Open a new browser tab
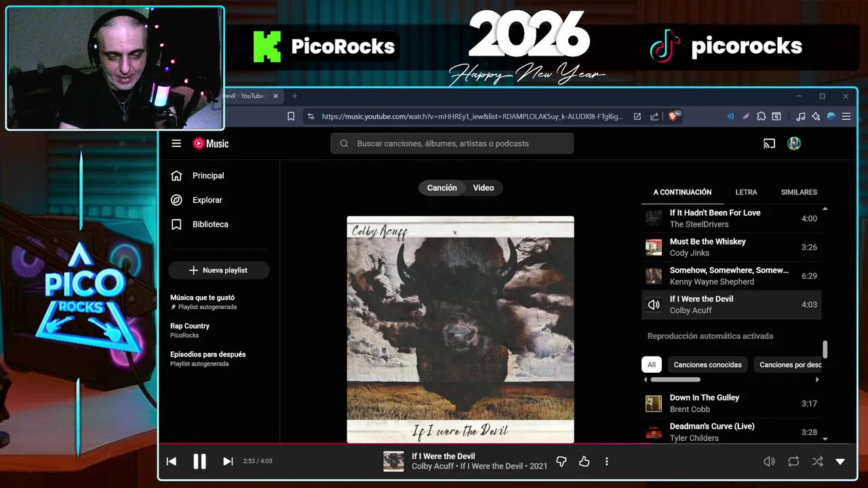The image size is (868, 488). coord(294,96)
